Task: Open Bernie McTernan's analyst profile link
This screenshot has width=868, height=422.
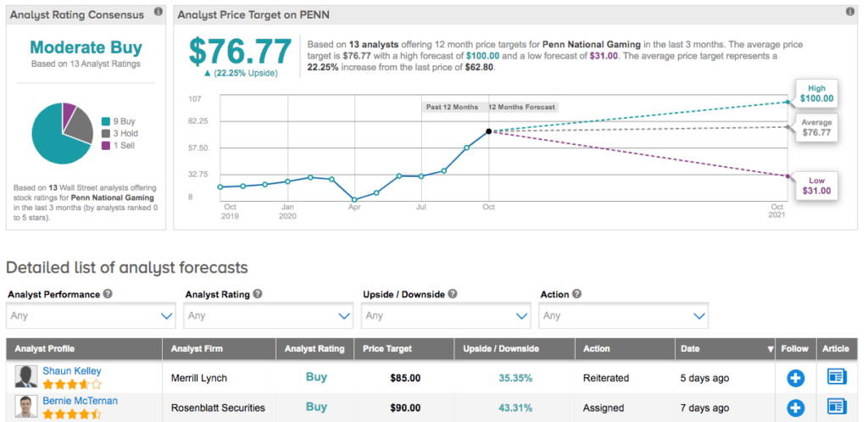Action: coord(80,401)
